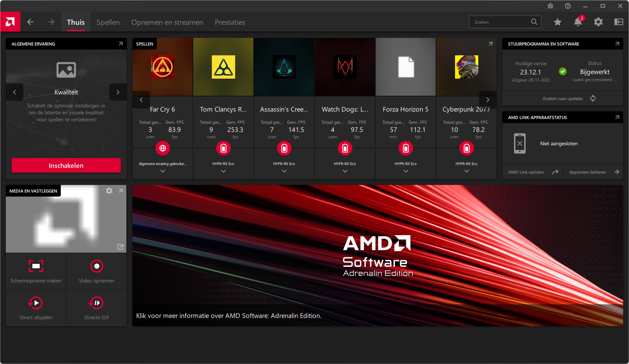Click Apparaten beheren
The image size is (629, 364).
click(x=588, y=172)
